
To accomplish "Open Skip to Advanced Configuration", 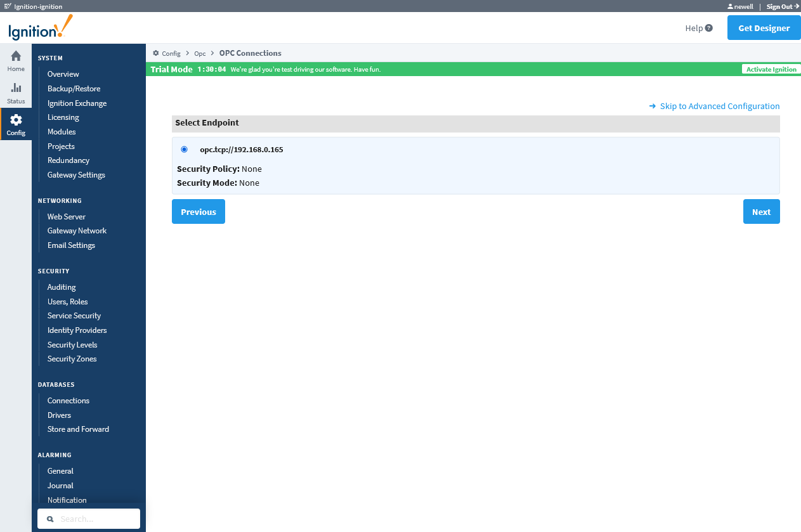I will pos(719,106).
